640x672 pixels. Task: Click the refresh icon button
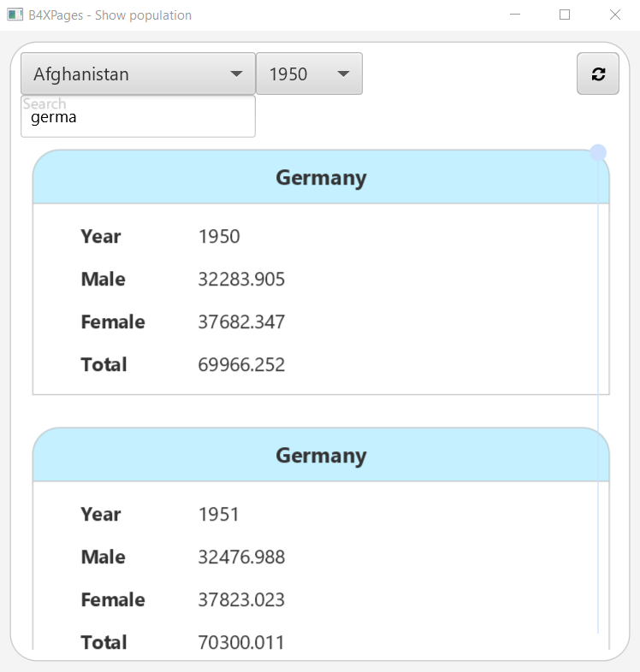pyautogui.click(x=598, y=74)
